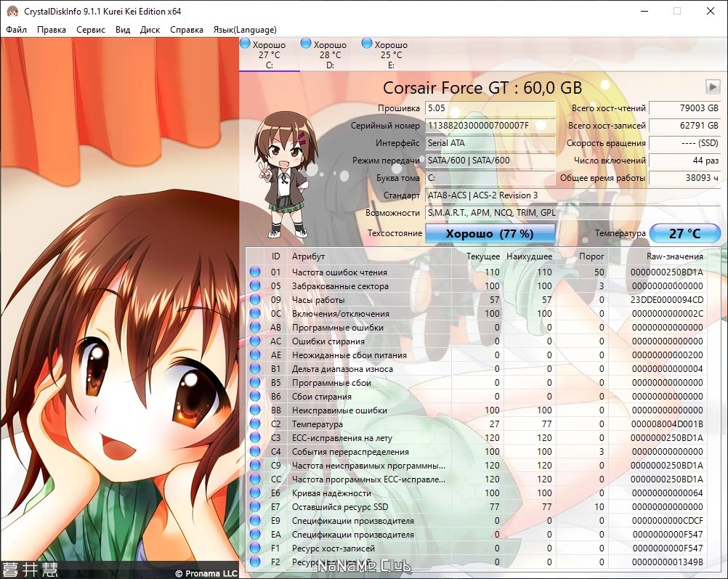Click next disk arrow button
Viewport: 728px width, 579px height.
(713, 86)
